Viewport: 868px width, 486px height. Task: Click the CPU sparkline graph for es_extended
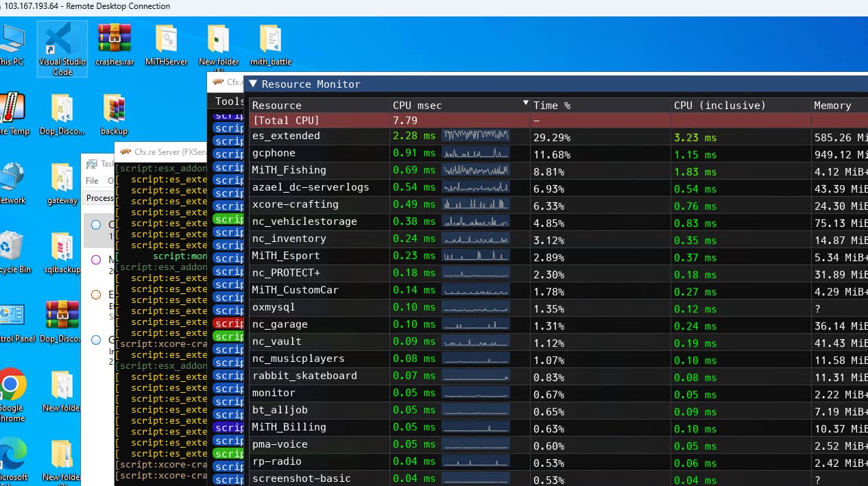pyautogui.click(x=476, y=135)
